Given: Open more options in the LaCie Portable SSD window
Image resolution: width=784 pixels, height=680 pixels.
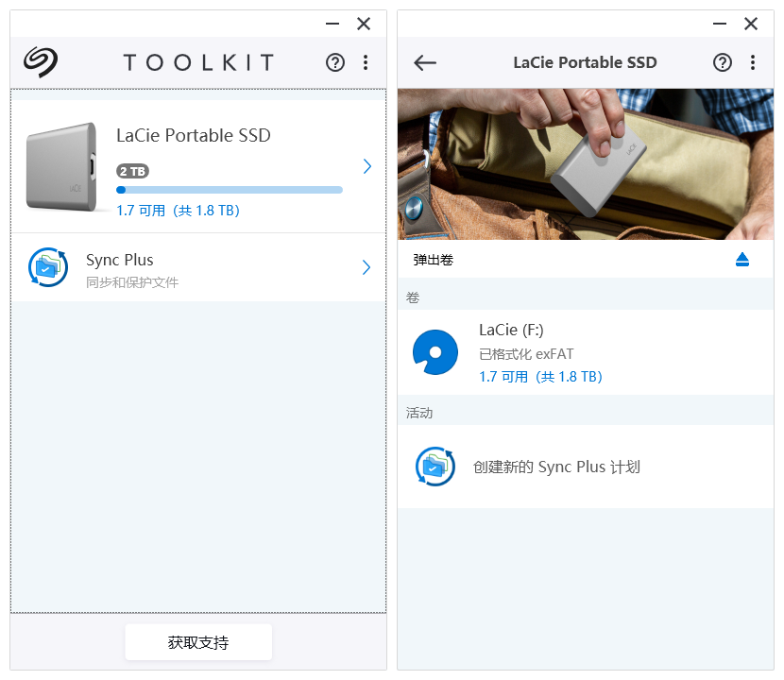Looking at the screenshot, I should [753, 62].
